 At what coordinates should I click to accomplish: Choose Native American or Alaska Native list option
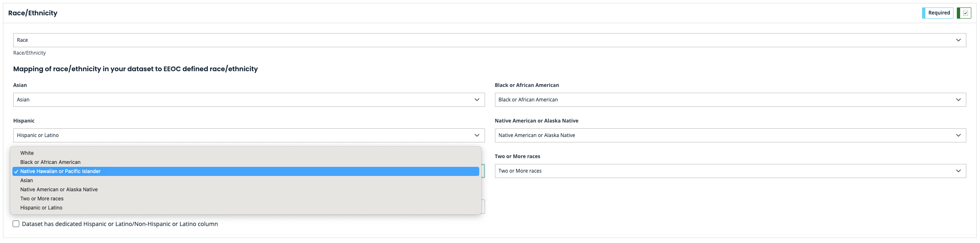[x=59, y=190]
